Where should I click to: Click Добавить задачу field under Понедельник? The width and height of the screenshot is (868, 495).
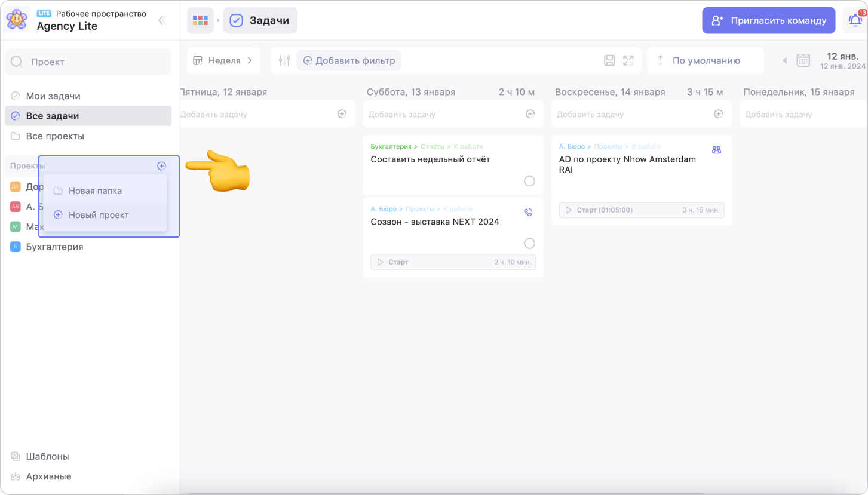tap(803, 114)
